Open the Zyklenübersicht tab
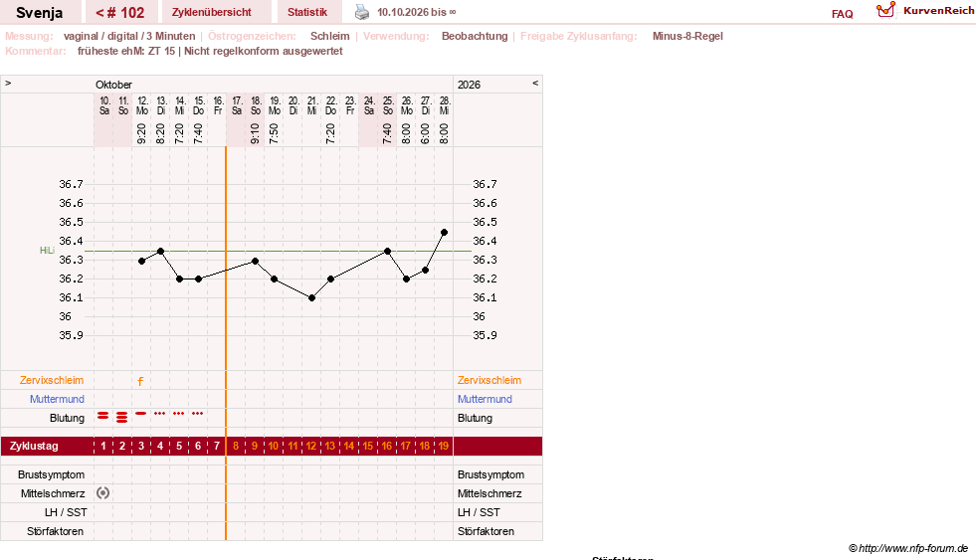The width and height of the screenshot is (976, 560). tap(212, 13)
